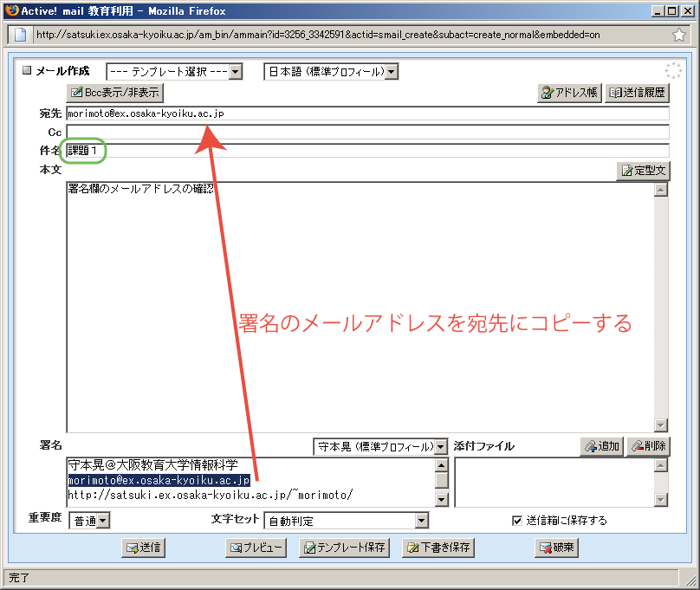Open the 重要度 priority dropdown

[x=90, y=521]
